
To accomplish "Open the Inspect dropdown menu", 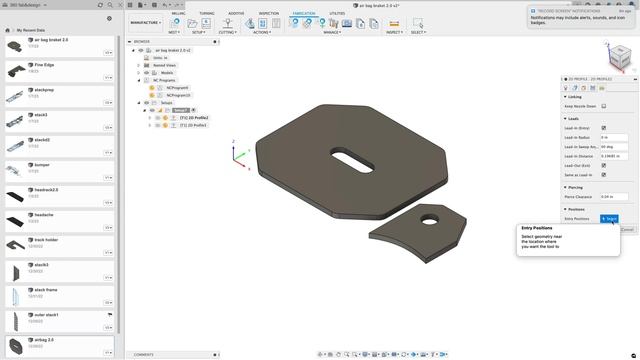I will point(394,32).
